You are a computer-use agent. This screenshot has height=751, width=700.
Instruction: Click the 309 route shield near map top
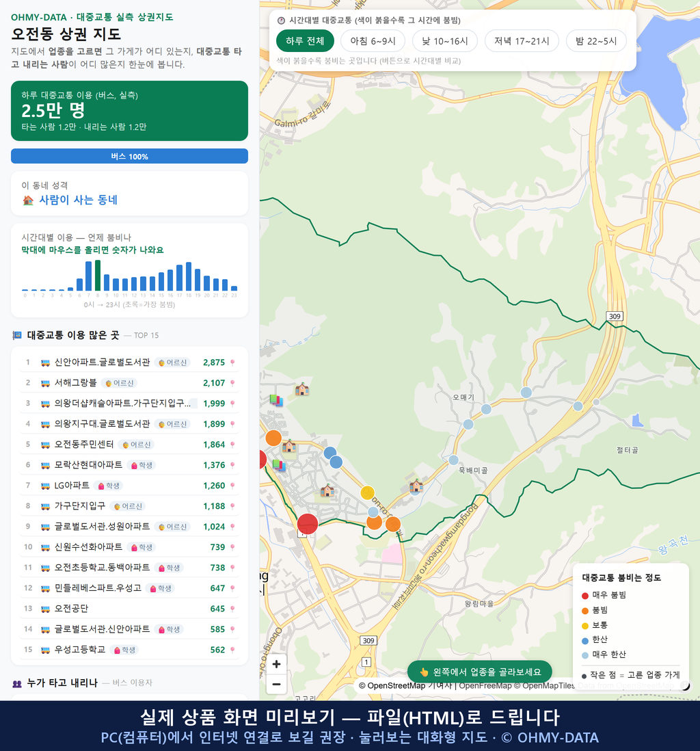click(615, 316)
